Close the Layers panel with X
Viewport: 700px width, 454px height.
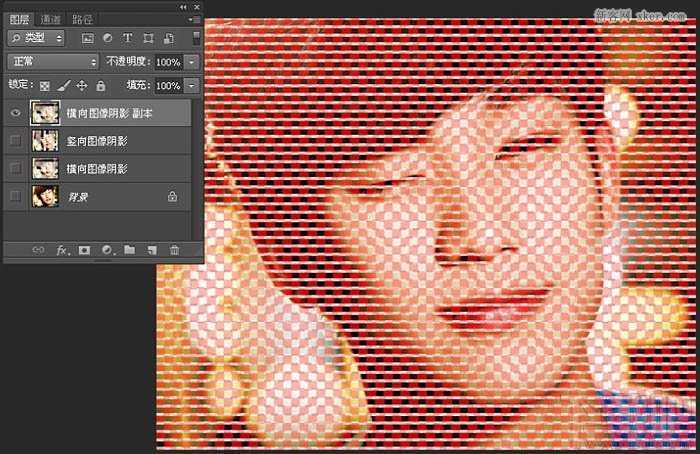197,7
